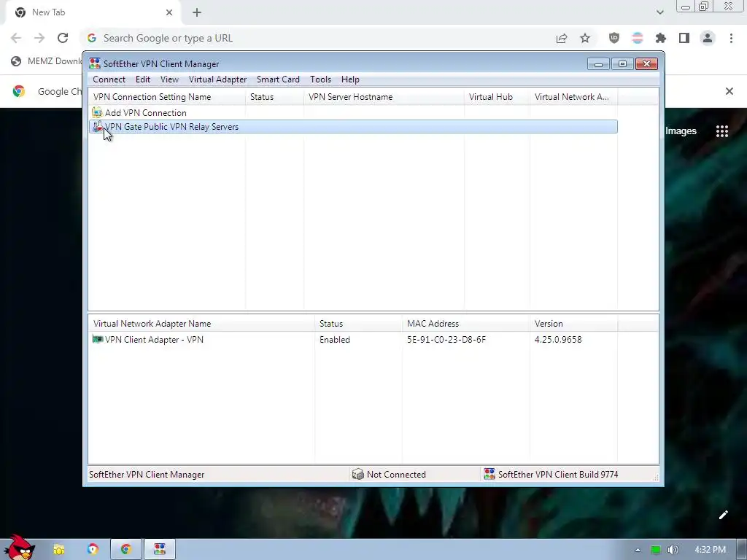Click MAC address 5E-91-C0-23-D8-6F
The height and width of the screenshot is (560, 747).
446,340
